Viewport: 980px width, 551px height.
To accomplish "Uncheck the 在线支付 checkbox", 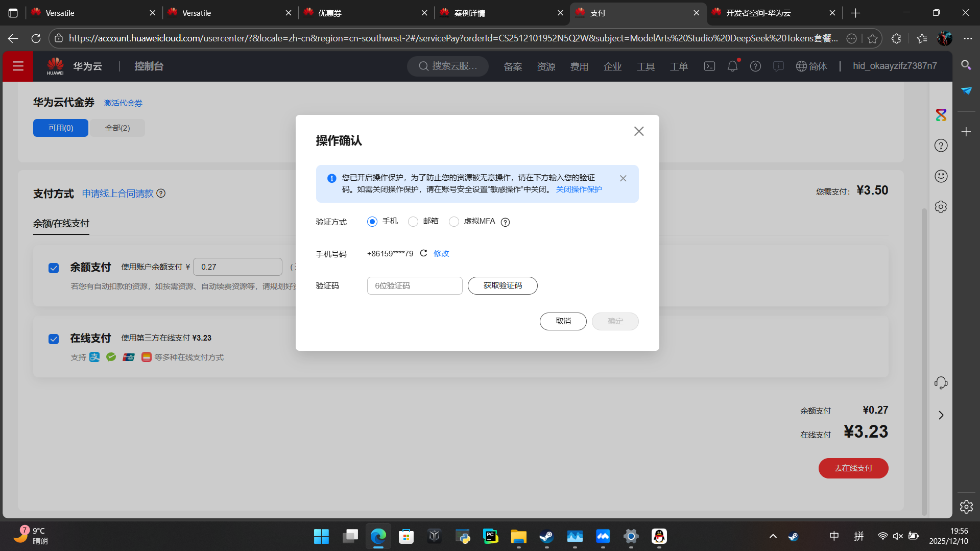I will [x=54, y=339].
